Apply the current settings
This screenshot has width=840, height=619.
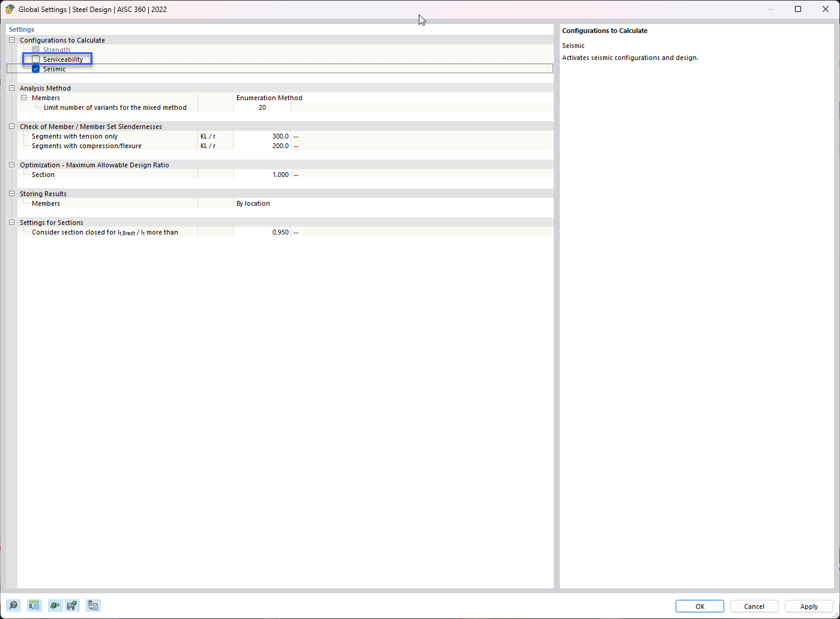click(x=809, y=606)
